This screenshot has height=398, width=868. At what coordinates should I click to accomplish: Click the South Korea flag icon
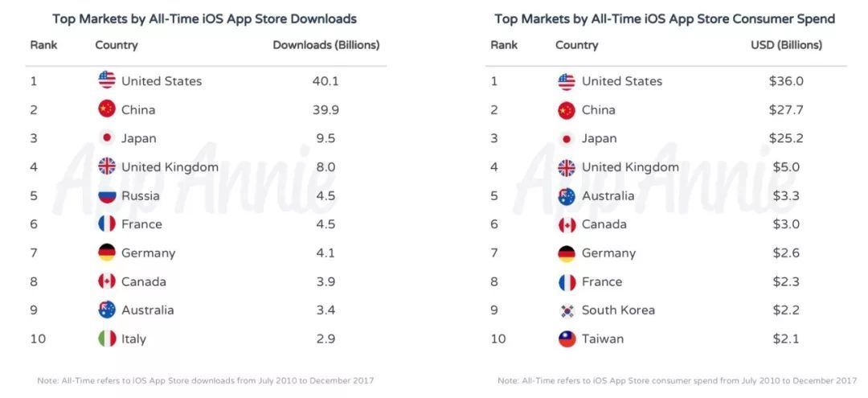click(567, 310)
